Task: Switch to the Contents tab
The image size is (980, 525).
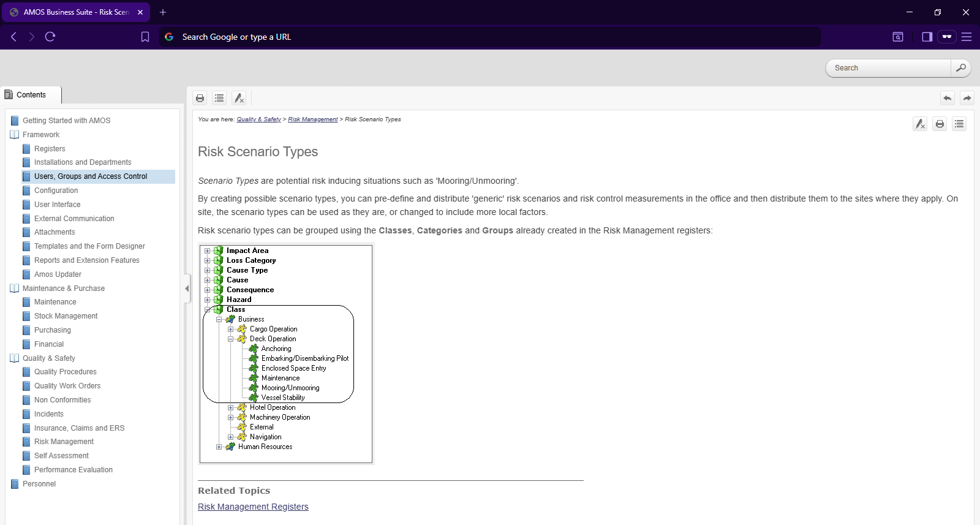Action: tap(31, 95)
